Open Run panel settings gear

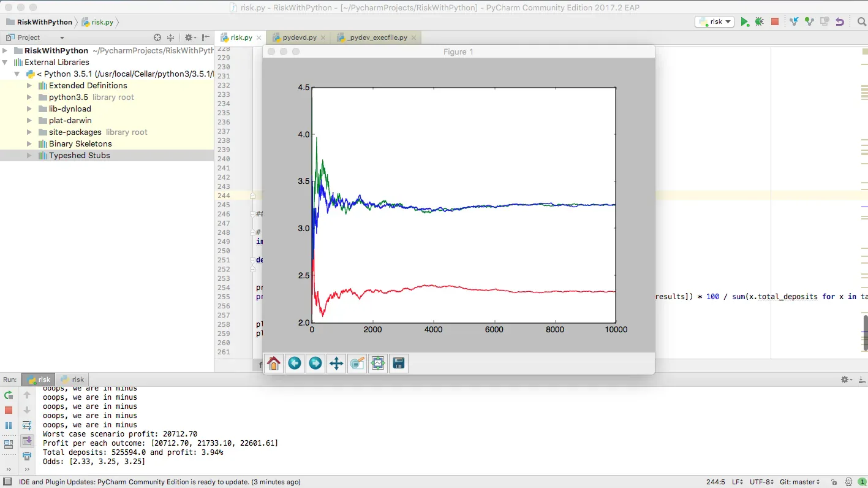pyautogui.click(x=846, y=379)
